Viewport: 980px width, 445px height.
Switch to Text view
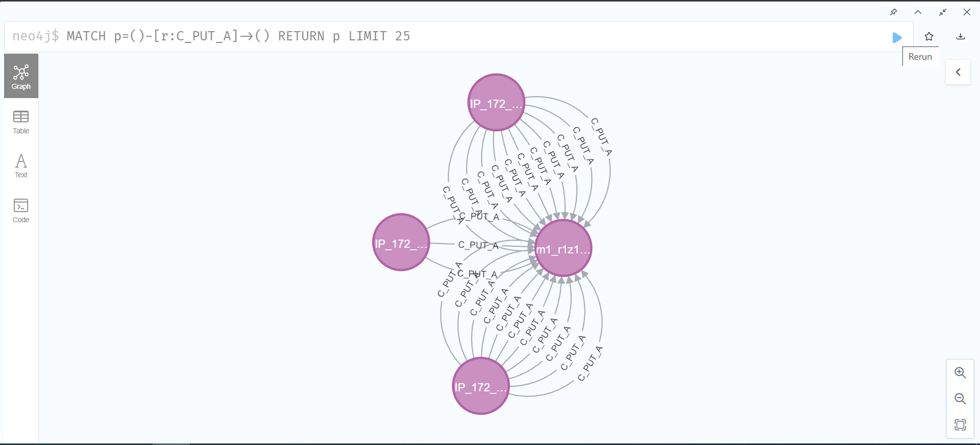pos(21,166)
